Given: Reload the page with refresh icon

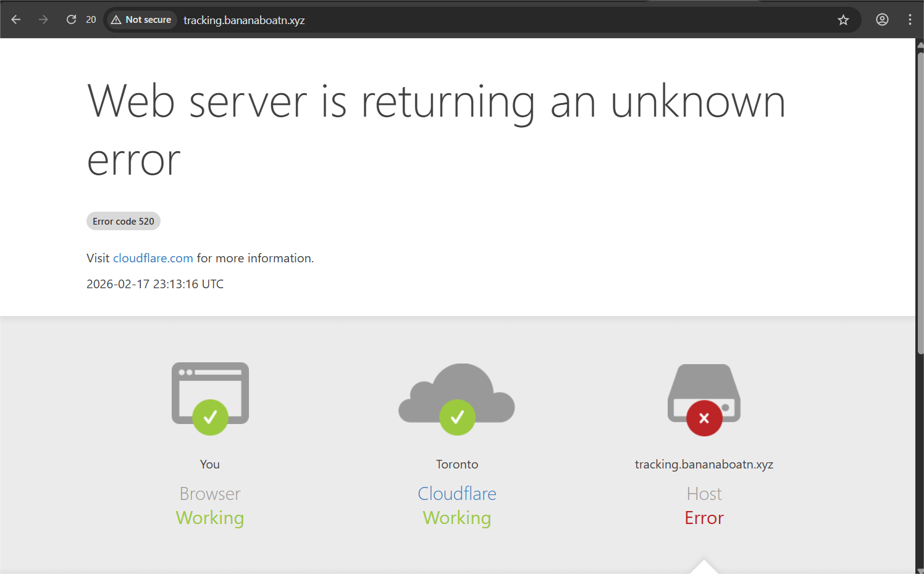Looking at the screenshot, I should tap(71, 20).
